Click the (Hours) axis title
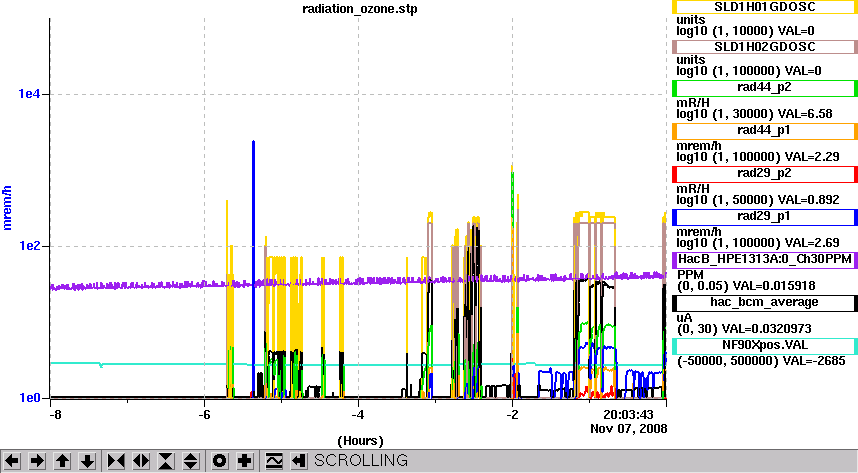 [x=360, y=441]
